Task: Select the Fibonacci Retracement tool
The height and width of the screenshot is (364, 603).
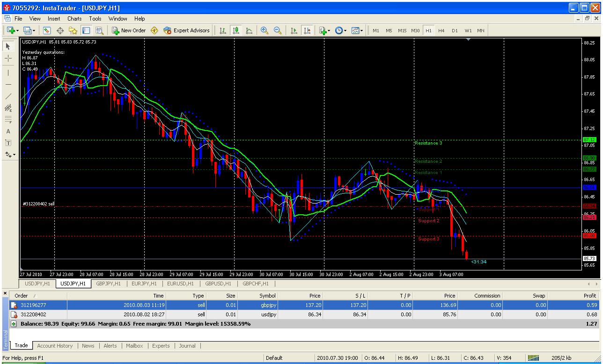Action: [x=8, y=119]
